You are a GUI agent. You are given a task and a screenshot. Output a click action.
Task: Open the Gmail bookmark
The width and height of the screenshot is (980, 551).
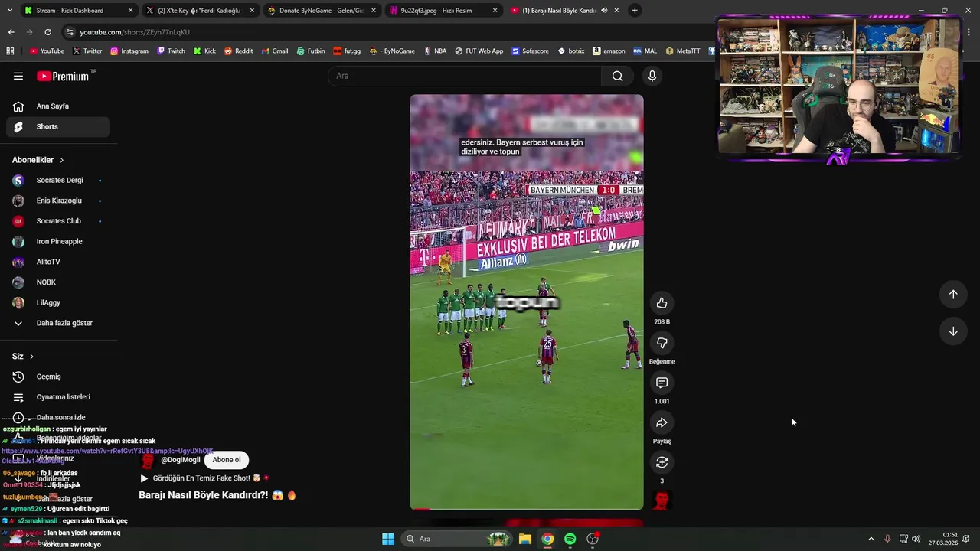[x=274, y=51]
